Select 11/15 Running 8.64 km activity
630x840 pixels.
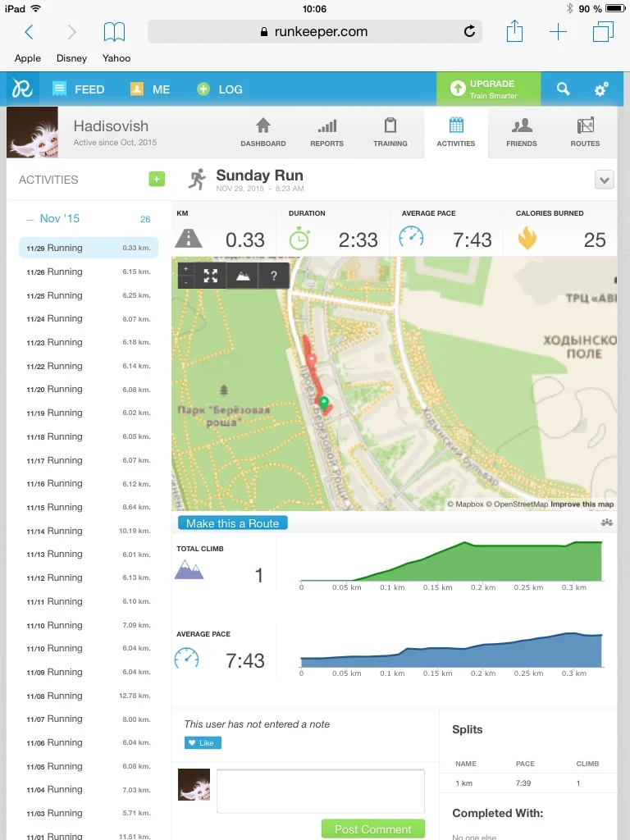coord(89,507)
